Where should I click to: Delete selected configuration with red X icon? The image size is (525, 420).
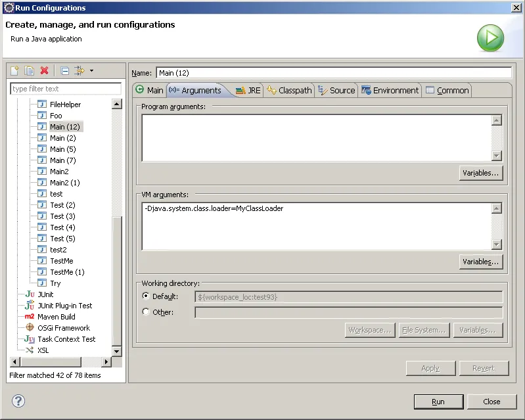44,71
